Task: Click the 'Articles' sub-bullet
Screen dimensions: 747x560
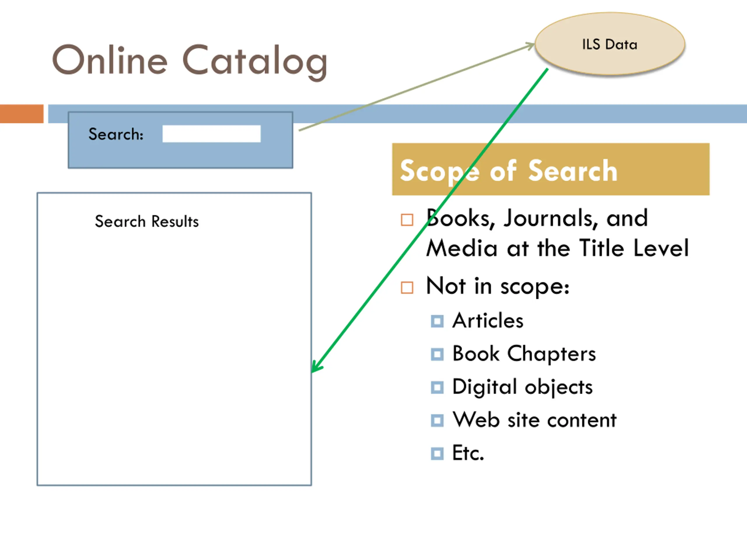Action: (x=488, y=320)
